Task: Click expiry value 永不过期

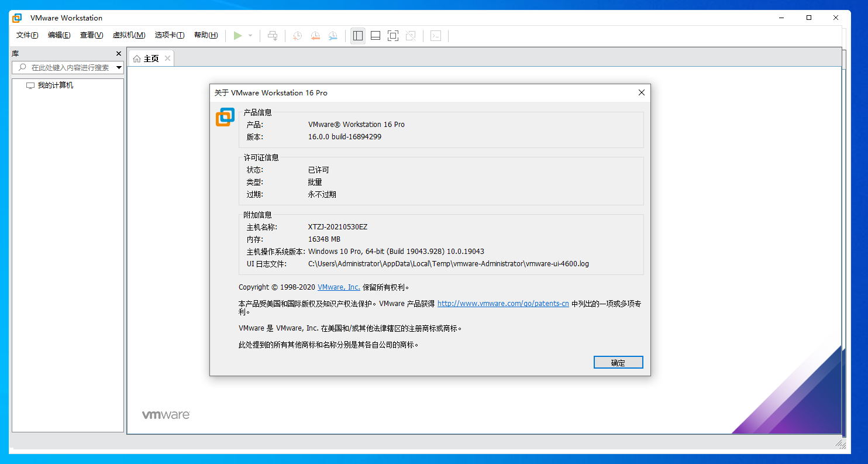Action: pos(322,194)
